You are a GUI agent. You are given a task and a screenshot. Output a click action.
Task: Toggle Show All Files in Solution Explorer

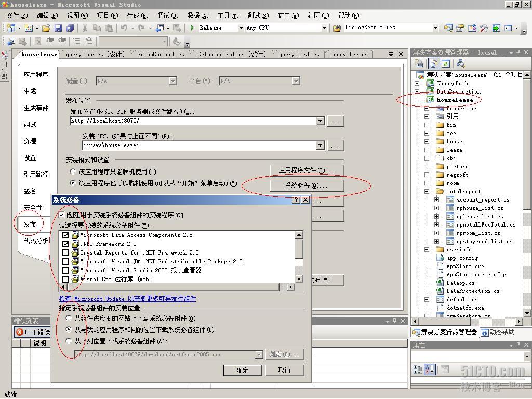click(x=434, y=63)
